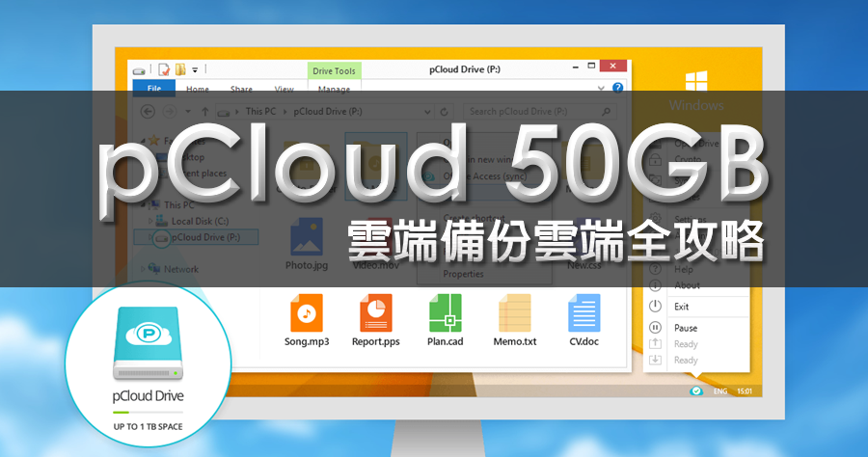The width and height of the screenshot is (868, 457).
Task: Open Quick Access Toolbar dropdown arrow
Action: (x=195, y=70)
